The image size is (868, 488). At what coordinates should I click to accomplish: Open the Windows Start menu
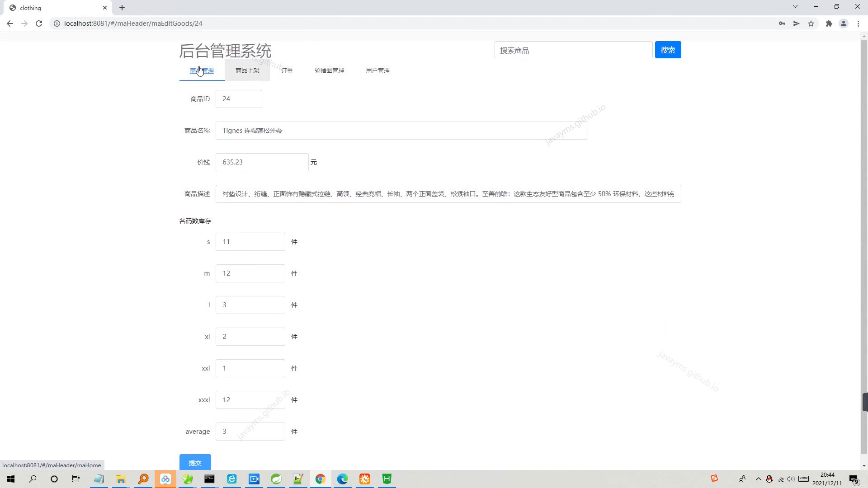tap(11, 479)
